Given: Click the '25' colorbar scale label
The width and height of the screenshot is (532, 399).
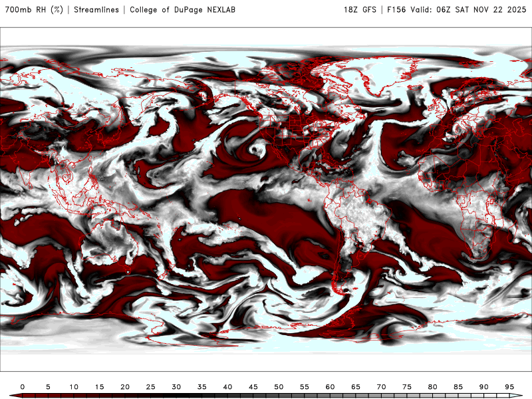Looking at the screenshot, I should [x=151, y=387].
